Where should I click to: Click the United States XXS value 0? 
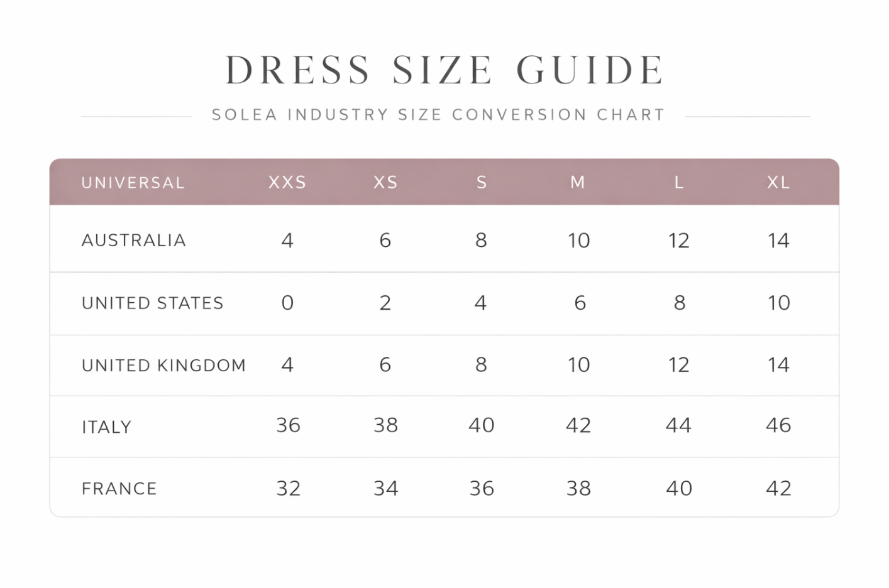287,303
